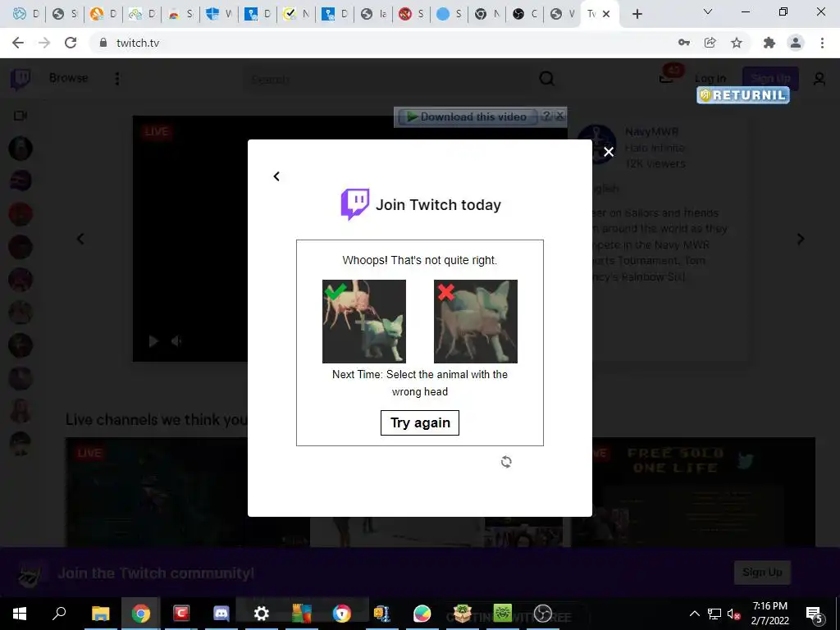Image resolution: width=840 pixels, height=630 pixels.
Task: Click Download this video button
Action: pos(466,116)
